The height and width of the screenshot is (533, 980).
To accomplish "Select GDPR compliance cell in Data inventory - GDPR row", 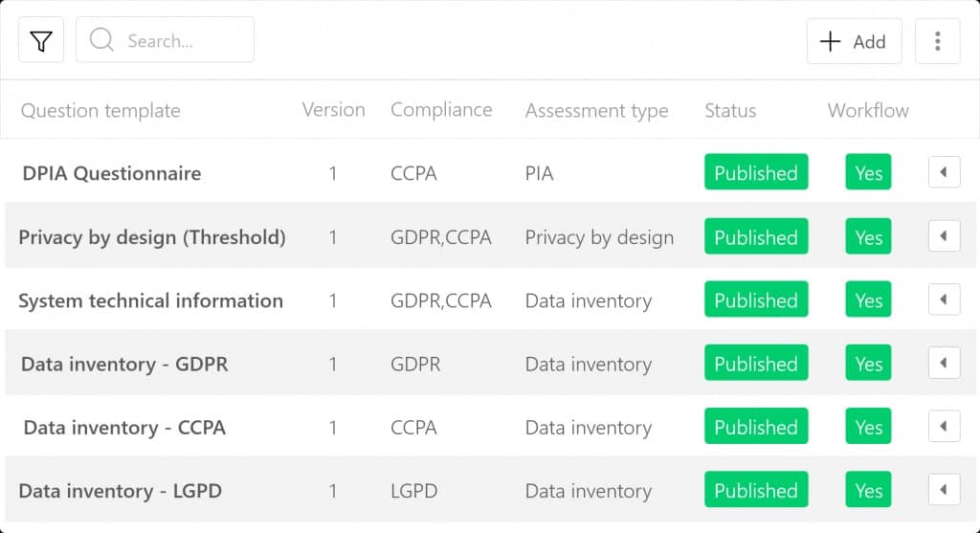I will click(415, 364).
